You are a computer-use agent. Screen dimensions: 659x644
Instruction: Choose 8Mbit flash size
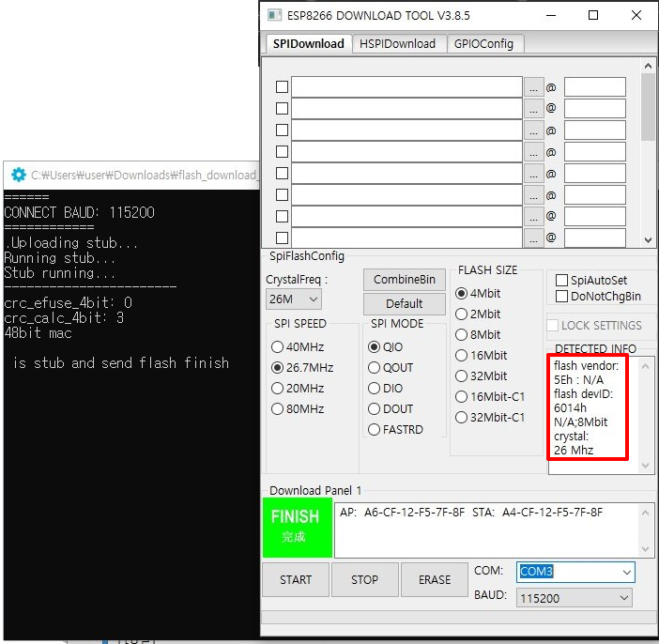pos(478,334)
